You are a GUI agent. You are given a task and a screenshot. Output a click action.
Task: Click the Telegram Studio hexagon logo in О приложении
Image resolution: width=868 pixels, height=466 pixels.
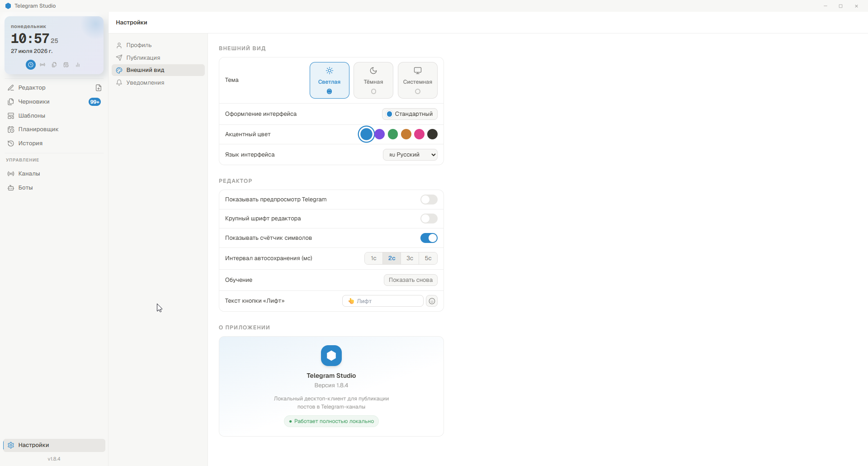tap(331, 356)
